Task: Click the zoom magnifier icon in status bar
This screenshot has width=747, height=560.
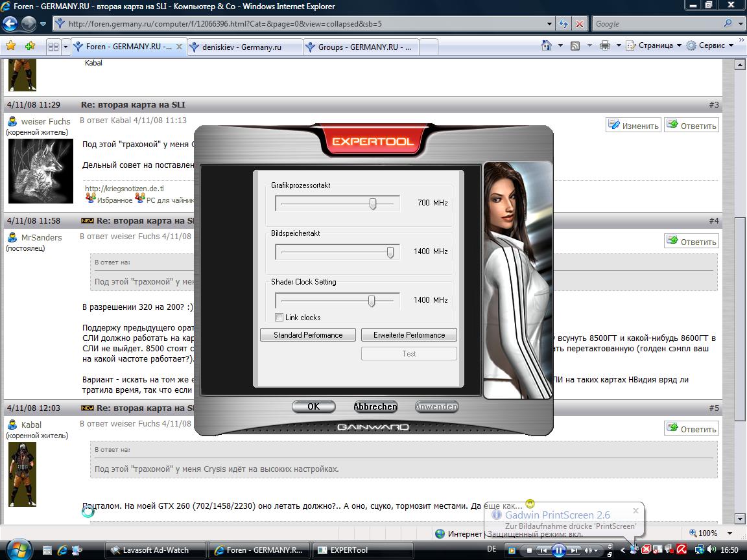Action: (x=693, y=533)
